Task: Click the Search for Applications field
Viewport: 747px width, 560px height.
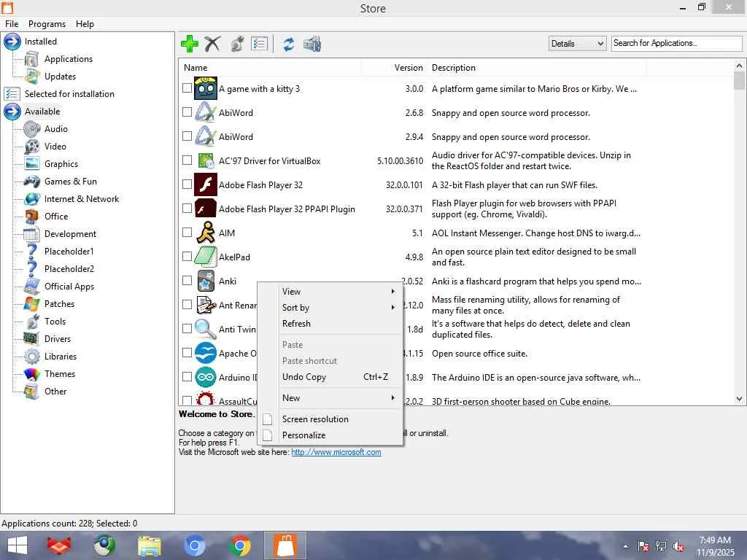Action: [676, 43]
